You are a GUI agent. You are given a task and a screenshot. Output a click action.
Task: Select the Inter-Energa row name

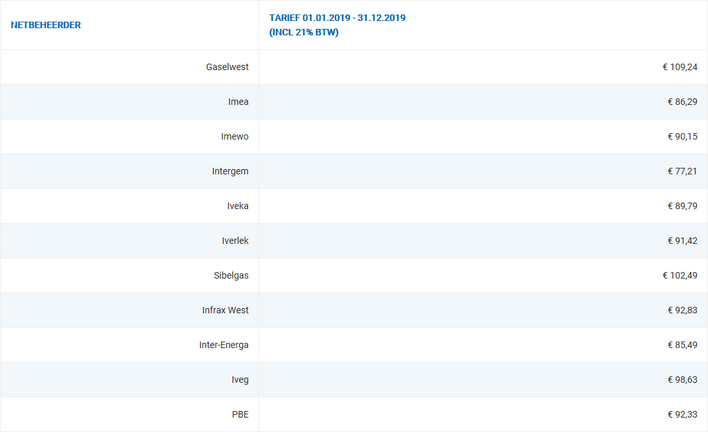[224, 345]
